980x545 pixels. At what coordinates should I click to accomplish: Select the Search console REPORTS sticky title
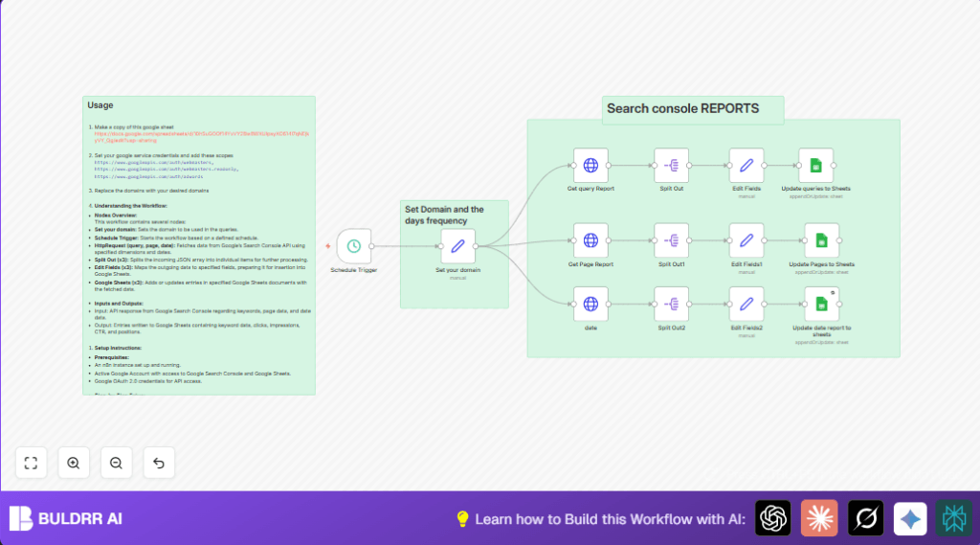(682, 109)
